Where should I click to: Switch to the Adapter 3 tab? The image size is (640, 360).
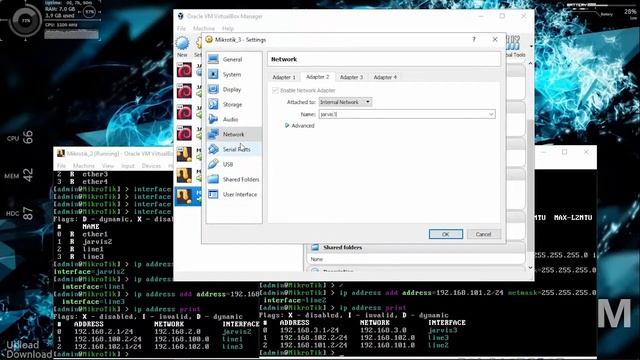(x=351, y=77)
